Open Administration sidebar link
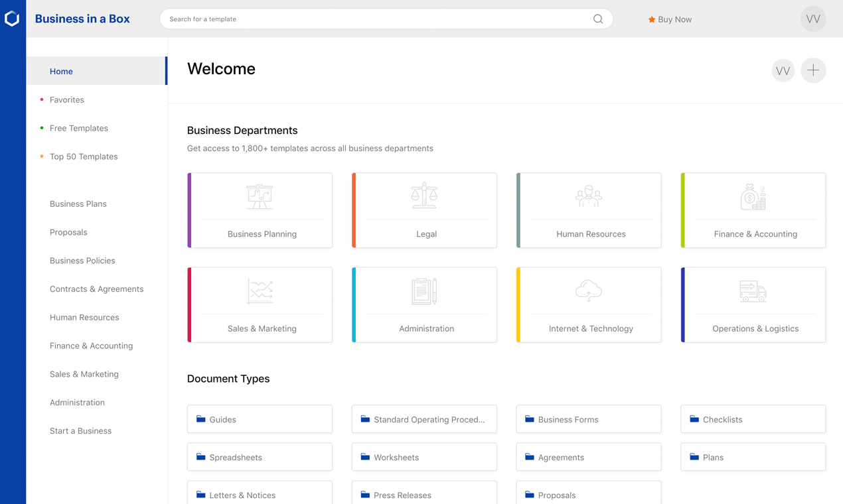Image resolution: width=843 pixels, height=504 pixels. [77, 403]
